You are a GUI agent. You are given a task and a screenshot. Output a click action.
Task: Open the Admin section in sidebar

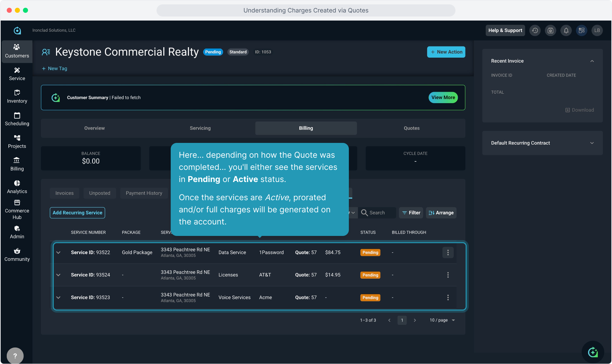pyautogui.click(x=17, y=232)
